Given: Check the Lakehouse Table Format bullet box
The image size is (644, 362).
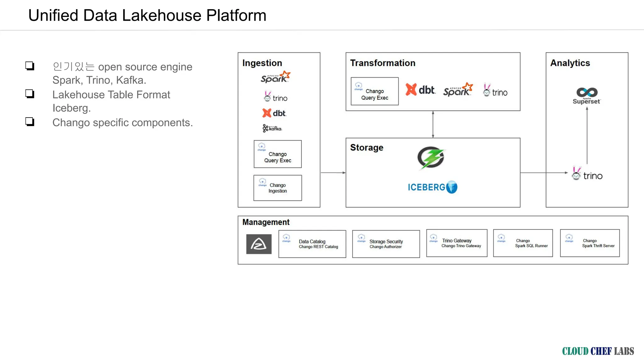Looking at the screenshot, I should pos(30,94).
